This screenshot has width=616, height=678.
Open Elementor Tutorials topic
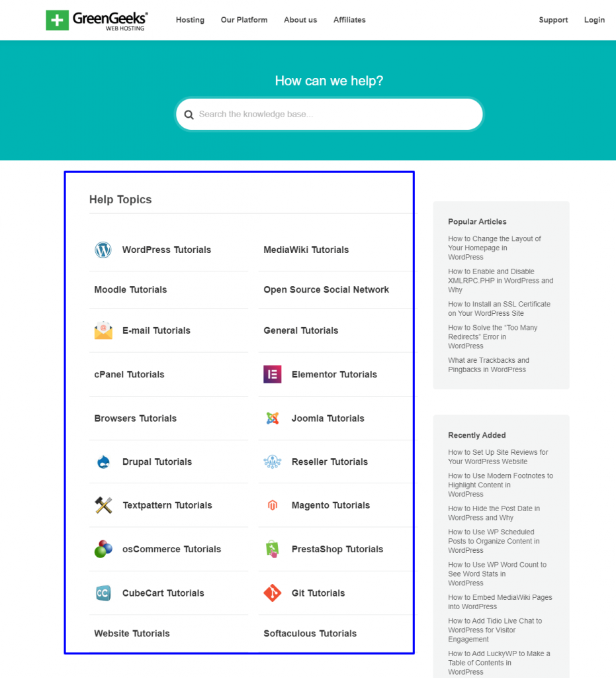pos(334,375)
